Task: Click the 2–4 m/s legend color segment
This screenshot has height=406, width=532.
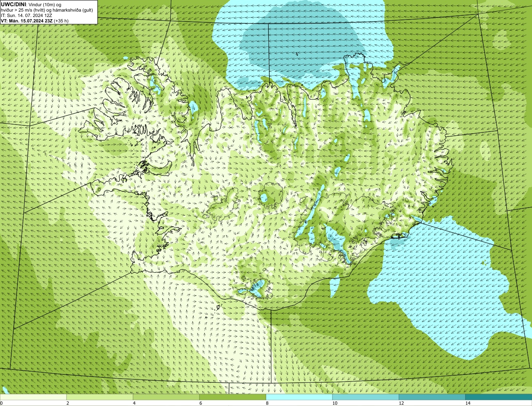Action: [x=100, y=397]
